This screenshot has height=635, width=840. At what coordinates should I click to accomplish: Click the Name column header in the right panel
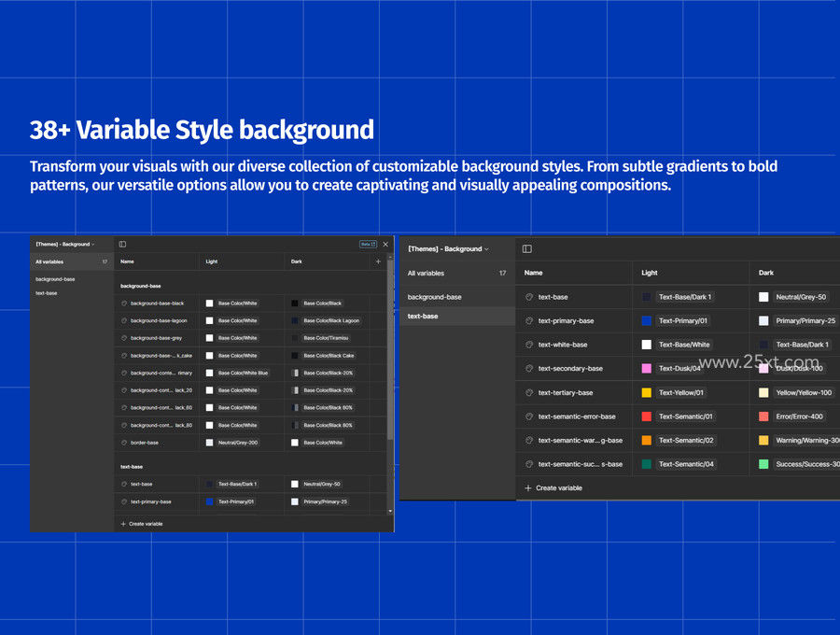tap(533, 273)
